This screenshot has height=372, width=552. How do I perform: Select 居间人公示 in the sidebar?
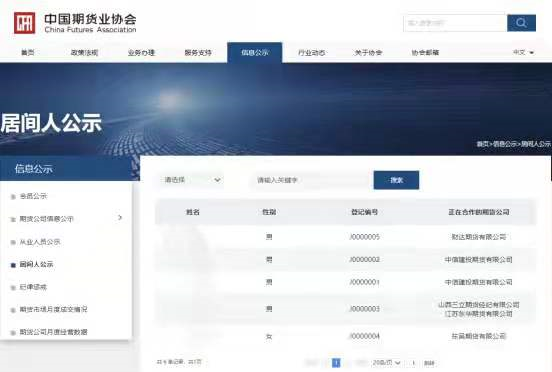37,264
